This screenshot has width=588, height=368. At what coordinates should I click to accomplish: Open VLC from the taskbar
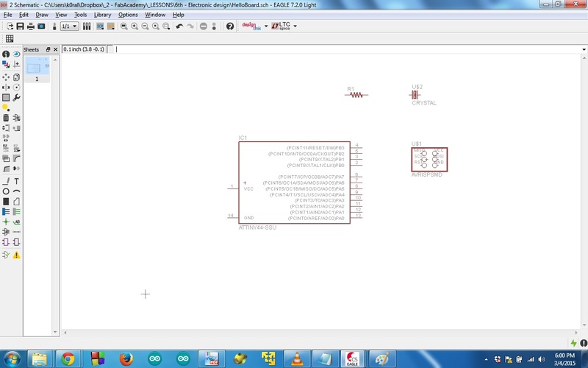tap(297, 359)
